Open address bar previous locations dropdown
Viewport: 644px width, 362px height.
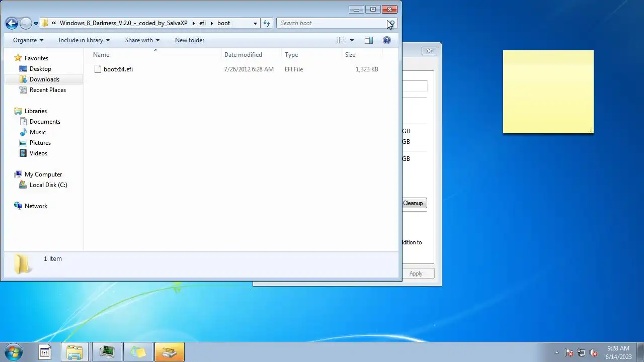tap(255, 23)
